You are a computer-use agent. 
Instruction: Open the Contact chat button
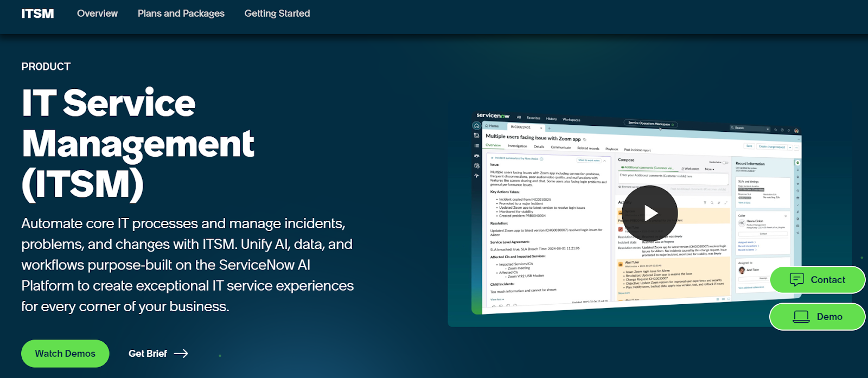[818, 280]
